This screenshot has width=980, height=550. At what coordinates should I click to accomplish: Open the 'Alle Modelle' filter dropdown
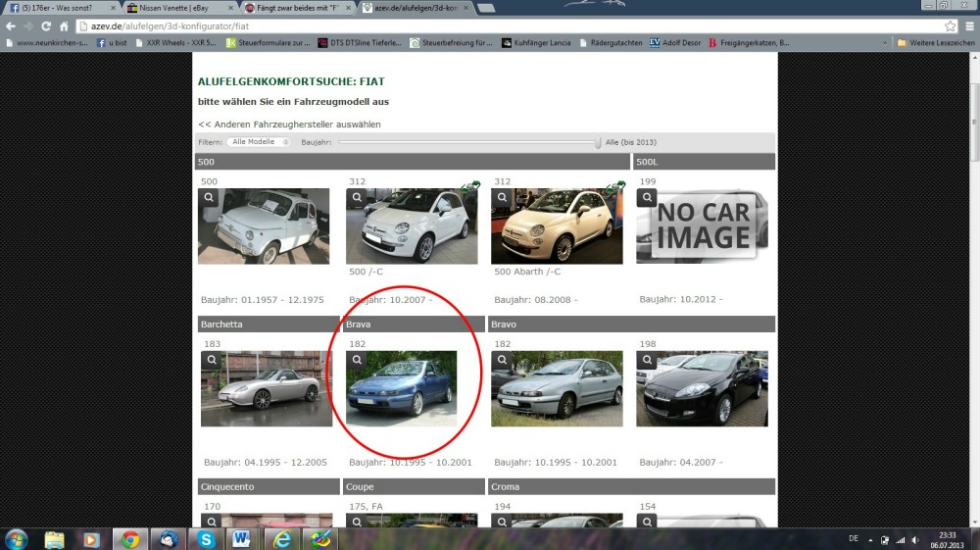click(260, 142)
